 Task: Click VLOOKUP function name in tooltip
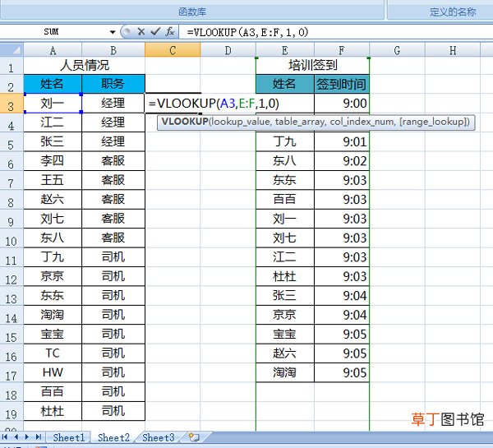click(x=185, y=122)
